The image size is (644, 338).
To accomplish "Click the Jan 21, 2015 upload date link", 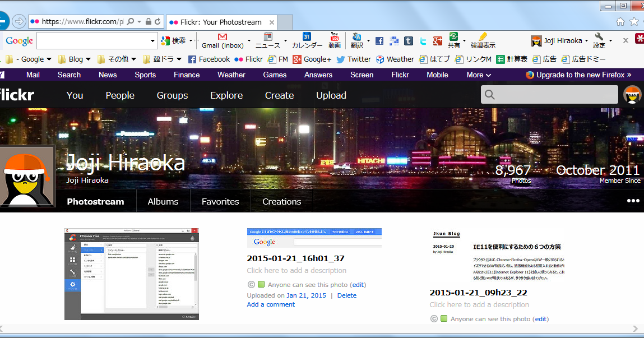I will [x=307, y=295].
